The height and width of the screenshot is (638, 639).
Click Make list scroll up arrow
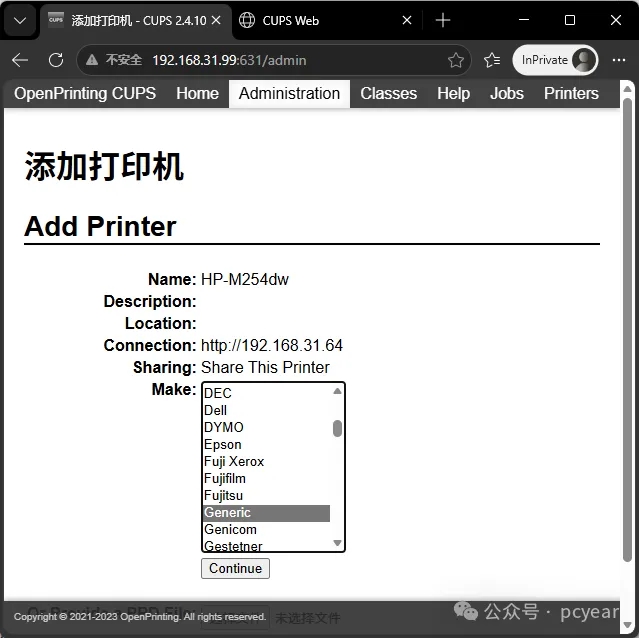[337, 392]
